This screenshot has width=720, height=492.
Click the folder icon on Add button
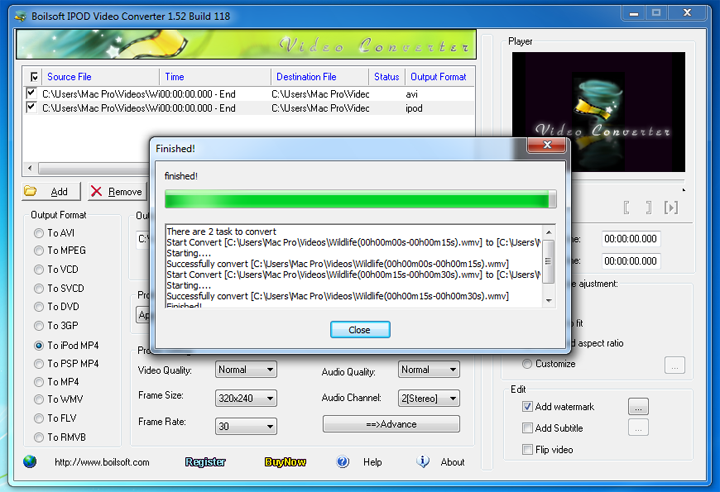pyautogui.click(x=30, y=191)
